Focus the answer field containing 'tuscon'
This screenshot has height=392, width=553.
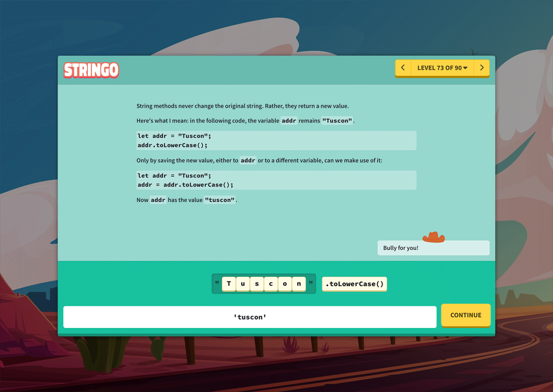click(x=250, y=317)
